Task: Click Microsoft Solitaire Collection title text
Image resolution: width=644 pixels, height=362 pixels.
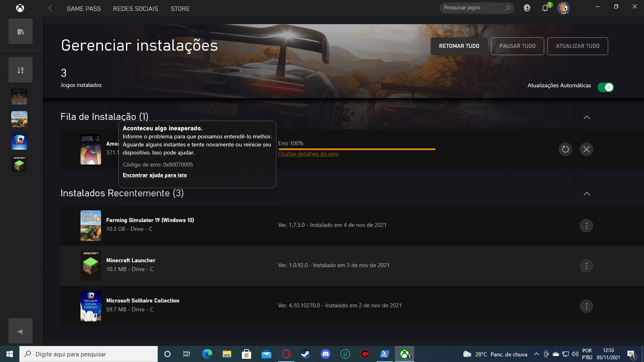Action: point(143,300)
